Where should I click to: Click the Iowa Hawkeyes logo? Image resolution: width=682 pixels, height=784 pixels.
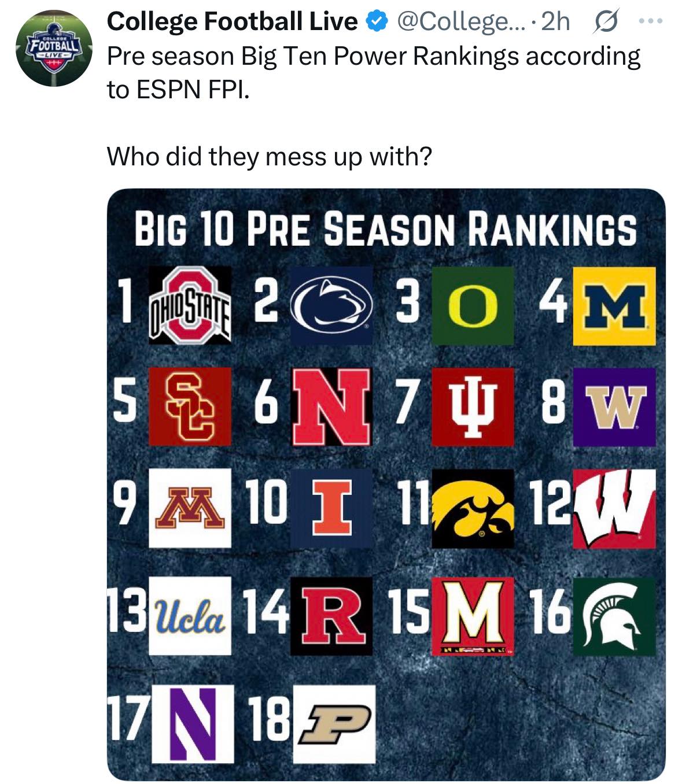[x=473, y=508]
